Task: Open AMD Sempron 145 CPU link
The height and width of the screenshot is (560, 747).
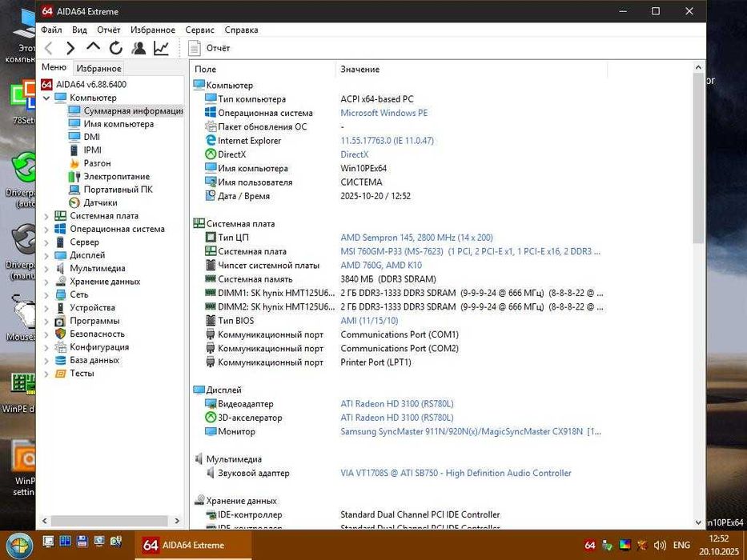Action: [416, 238]
